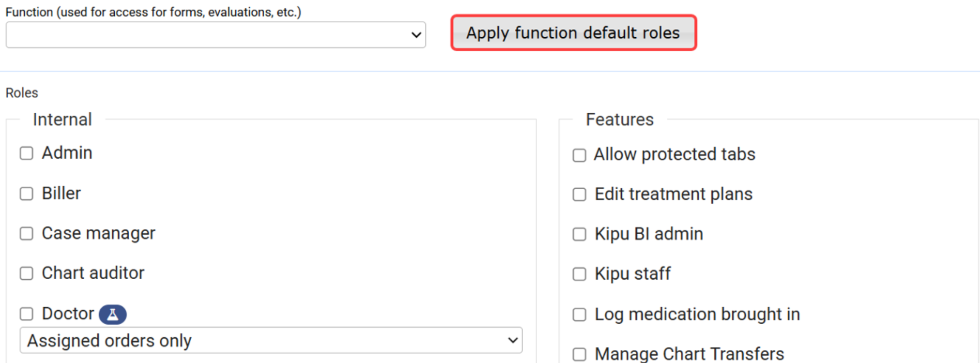Image resolution: width=980 pixels, height=363 pixels.
Task: Enable the Admin role checkbox
Action: tap(26, 154)
